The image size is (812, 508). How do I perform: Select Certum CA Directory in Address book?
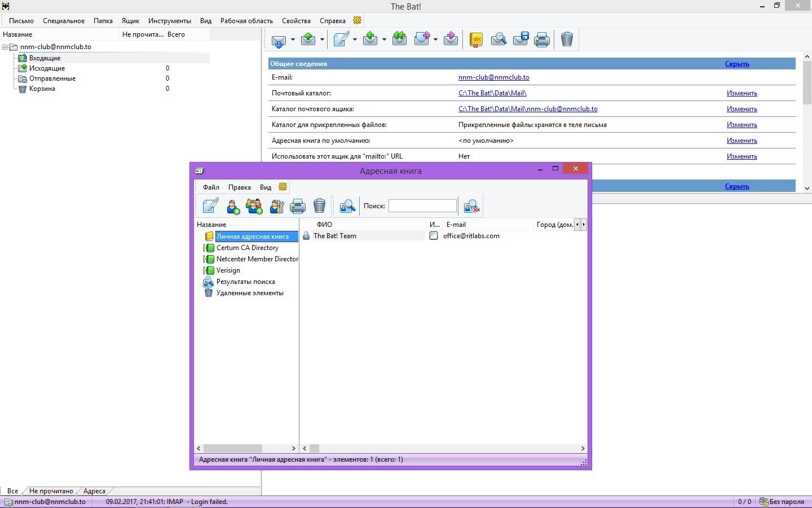tap(248, 248)
